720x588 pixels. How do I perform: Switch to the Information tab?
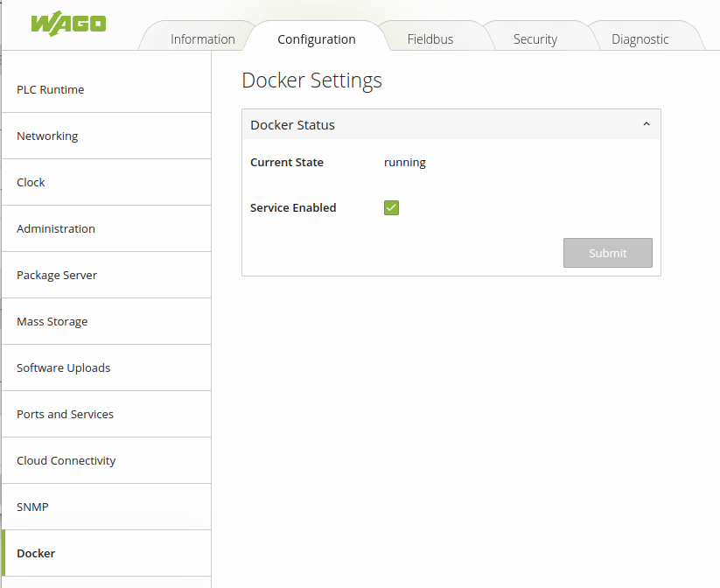pos(202,39)
